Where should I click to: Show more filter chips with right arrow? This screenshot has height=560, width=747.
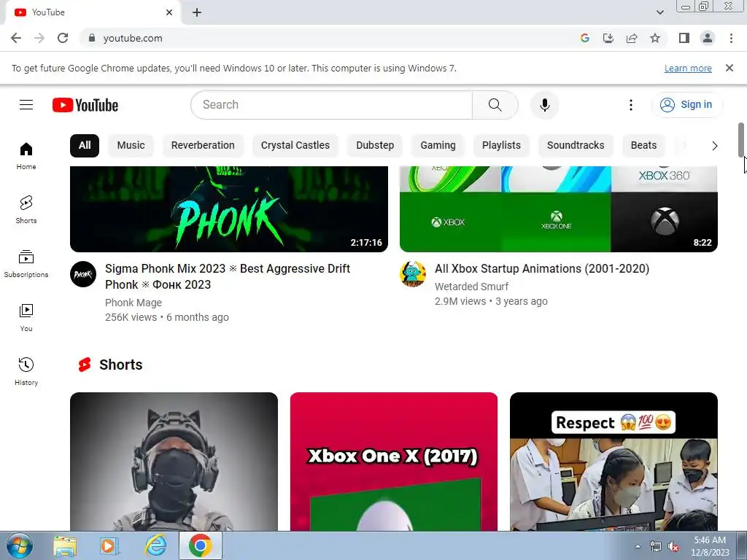click(714, 146)
